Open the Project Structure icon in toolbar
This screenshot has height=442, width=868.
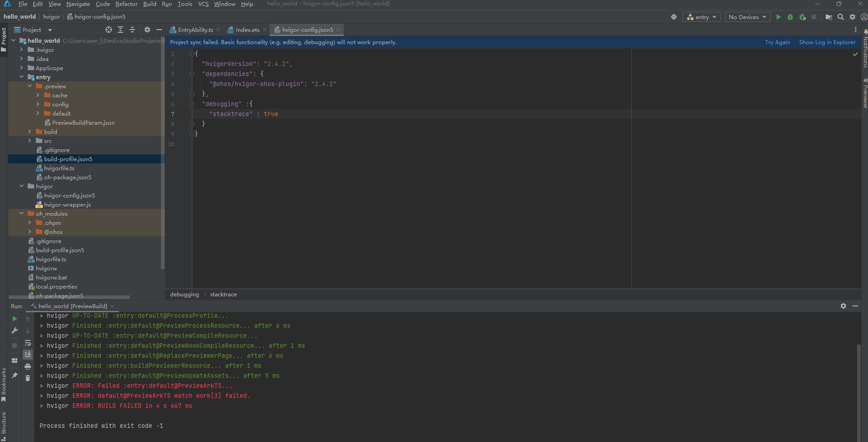pyautogui.click(x=829, y=17)
